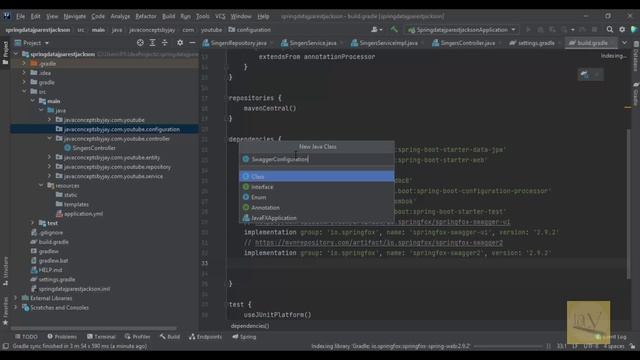Open the Build tool window
640x360 pixels.
point(170,337)
